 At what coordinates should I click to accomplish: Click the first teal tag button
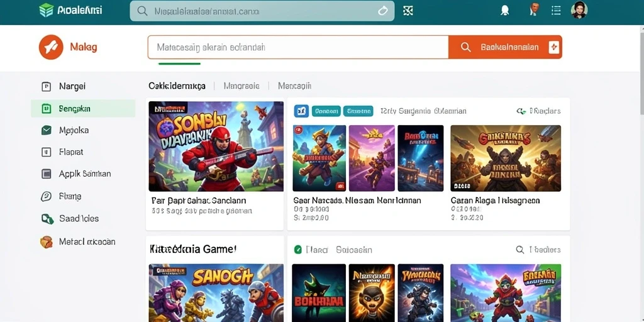pos(326,111)
